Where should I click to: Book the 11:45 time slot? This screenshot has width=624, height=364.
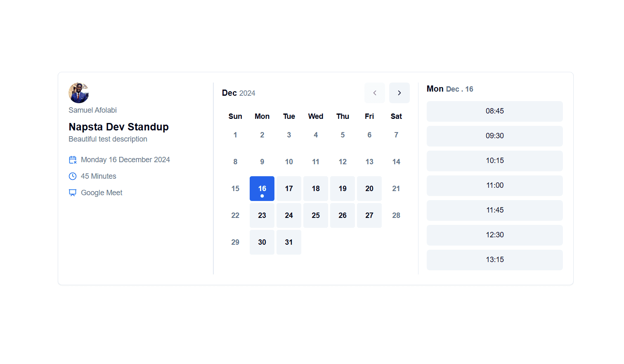tap(494, 210)
